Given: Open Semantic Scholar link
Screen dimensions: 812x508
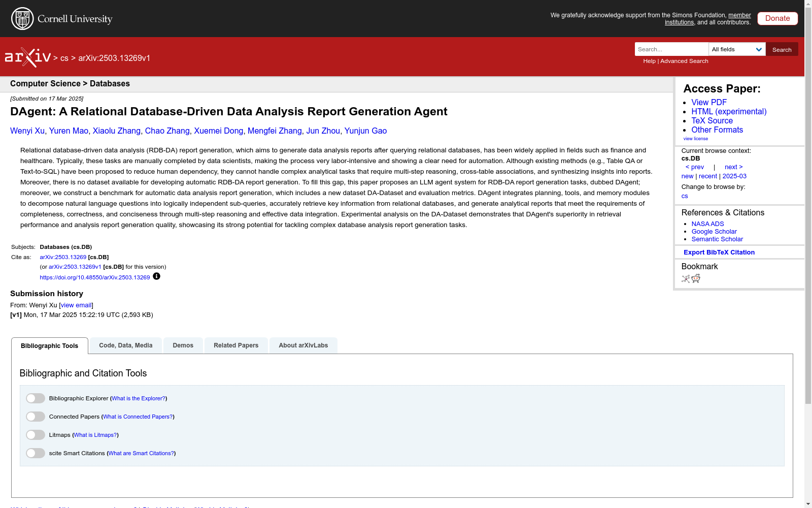Looking at the screenshot, I should [x=717, y=239].
